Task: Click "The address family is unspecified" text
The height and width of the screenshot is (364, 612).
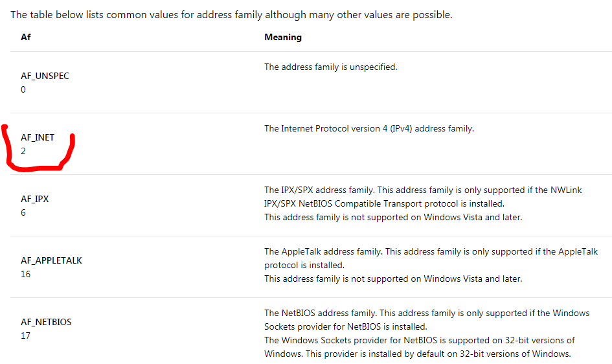Action: (x=330, y=67)
